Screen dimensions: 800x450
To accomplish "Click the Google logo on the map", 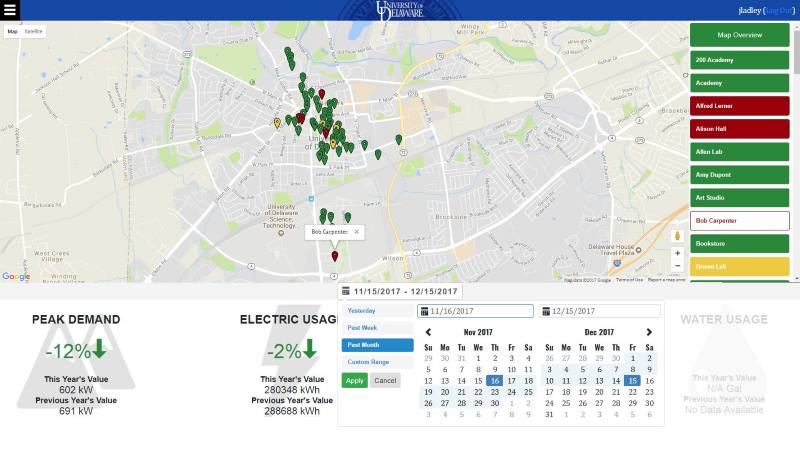I will point(16,276).
